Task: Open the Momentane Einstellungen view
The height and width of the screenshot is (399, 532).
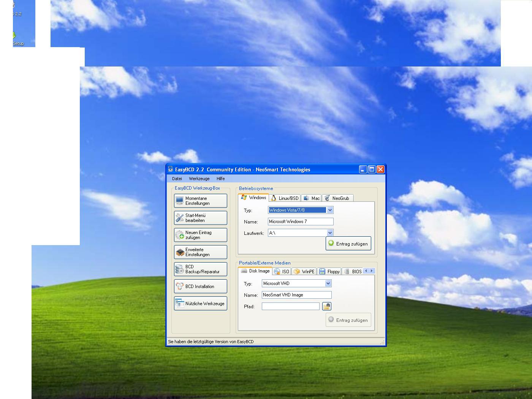Action: coord(201,201)
